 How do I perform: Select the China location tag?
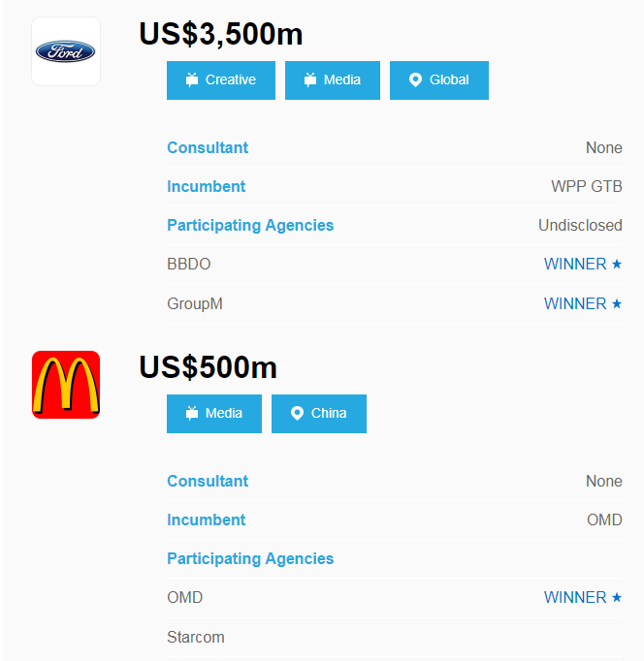pos(319,414)
